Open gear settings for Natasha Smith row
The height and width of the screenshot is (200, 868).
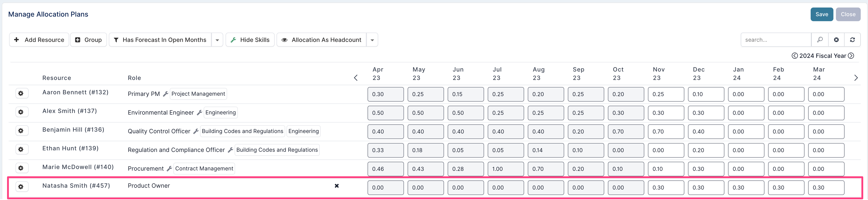coord(21,187)
